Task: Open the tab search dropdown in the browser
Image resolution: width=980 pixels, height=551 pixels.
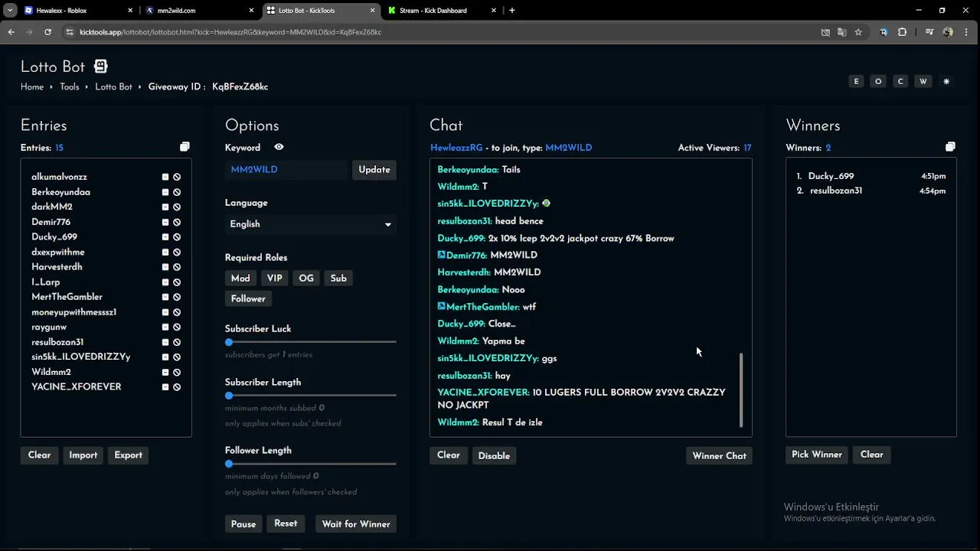Action: coord(10,11)
